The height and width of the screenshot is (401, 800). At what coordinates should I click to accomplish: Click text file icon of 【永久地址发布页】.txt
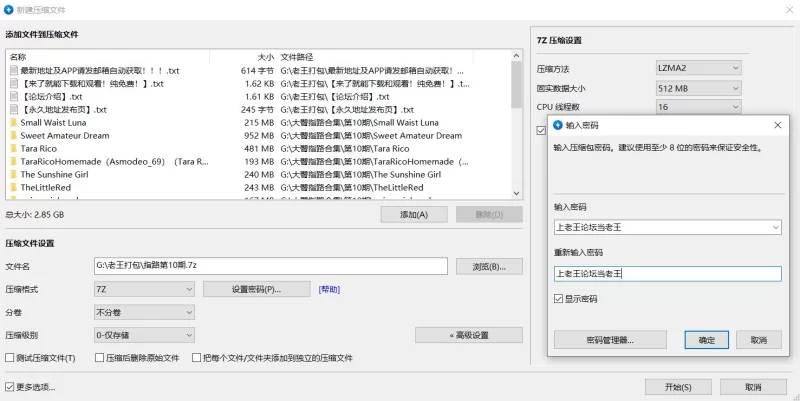coord(14,110)
